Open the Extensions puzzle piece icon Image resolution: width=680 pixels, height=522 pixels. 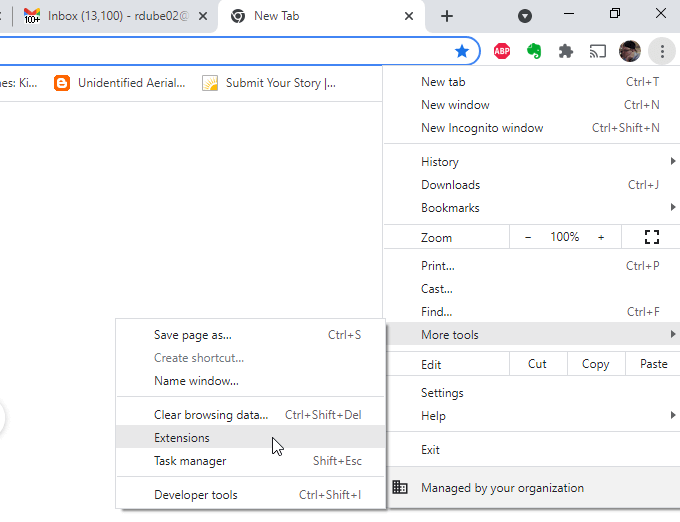566,51
